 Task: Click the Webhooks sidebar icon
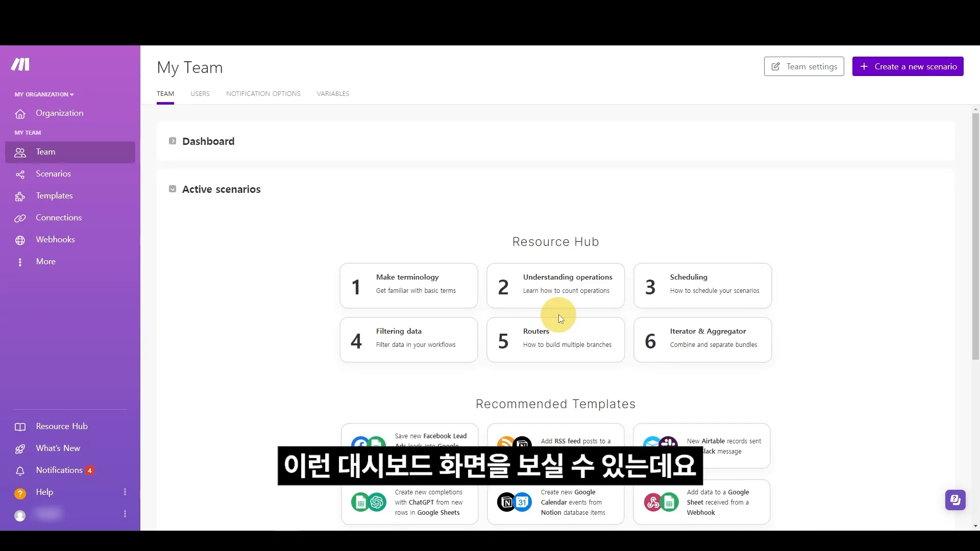pyautogui.click(x=19, y=239)
